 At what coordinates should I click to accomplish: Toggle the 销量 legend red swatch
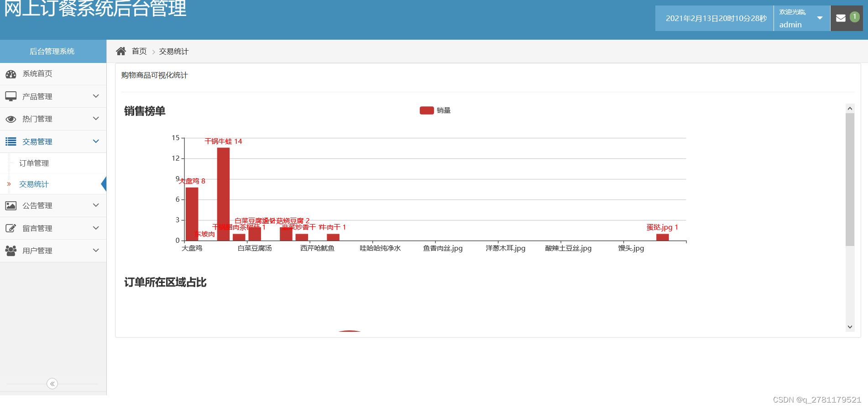(427, 110)
